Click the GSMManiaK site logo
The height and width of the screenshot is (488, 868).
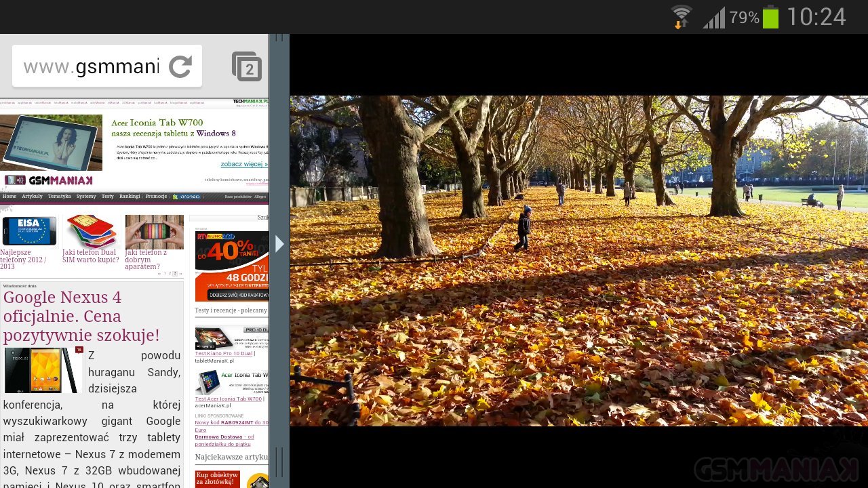click(x=47, y=180)
